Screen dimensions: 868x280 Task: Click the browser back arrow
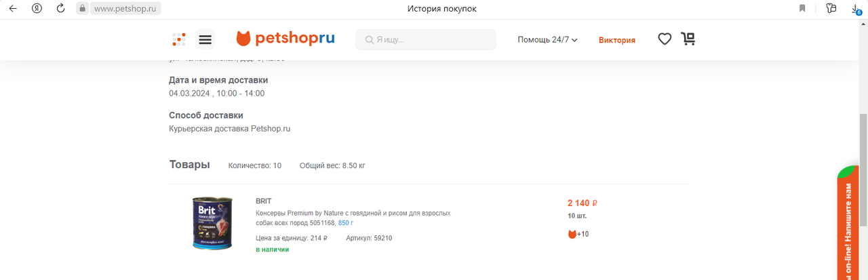pyautogui.click(x=13, y=8)
